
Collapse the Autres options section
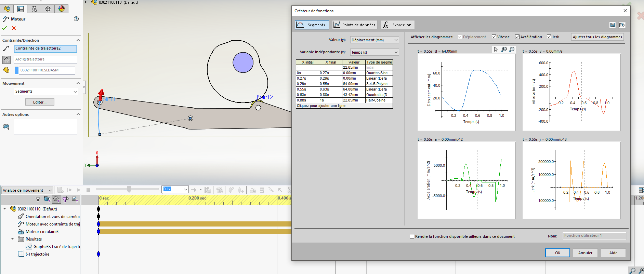point(78,114)
